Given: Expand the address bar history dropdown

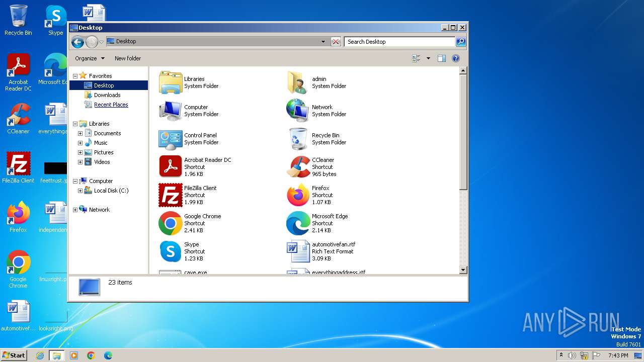Looking at the screenshot, I should coord(323,42).
